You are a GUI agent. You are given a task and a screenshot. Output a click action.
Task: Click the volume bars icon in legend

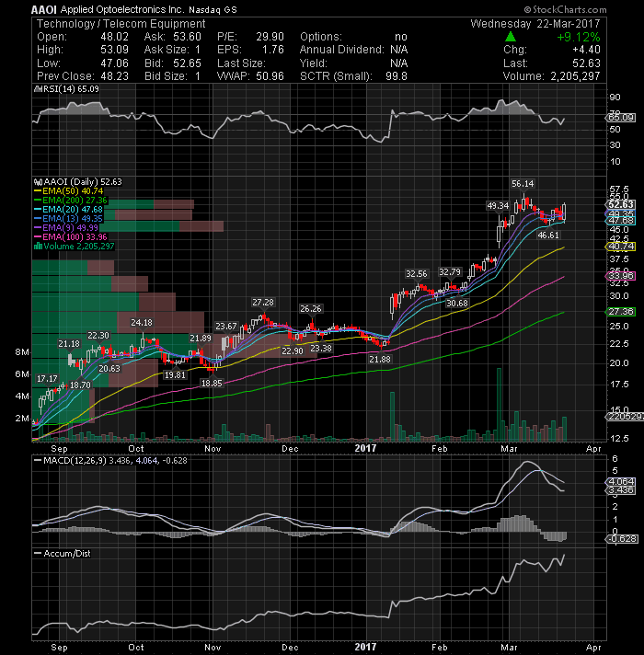38,246
